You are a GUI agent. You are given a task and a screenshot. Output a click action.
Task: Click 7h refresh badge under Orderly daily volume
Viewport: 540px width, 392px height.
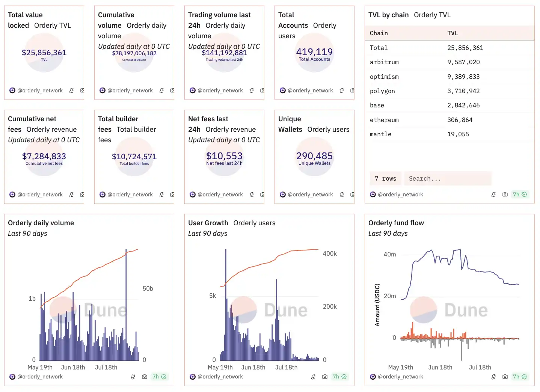(159, 377)
